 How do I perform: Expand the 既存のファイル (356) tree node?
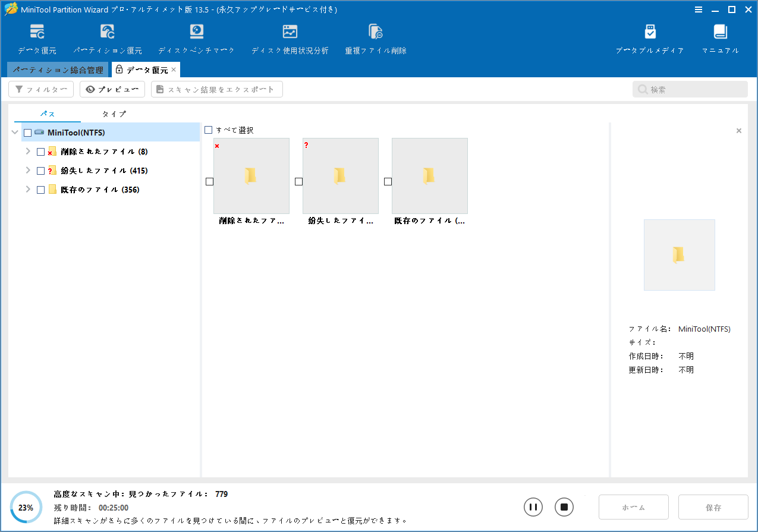[27, 189]
